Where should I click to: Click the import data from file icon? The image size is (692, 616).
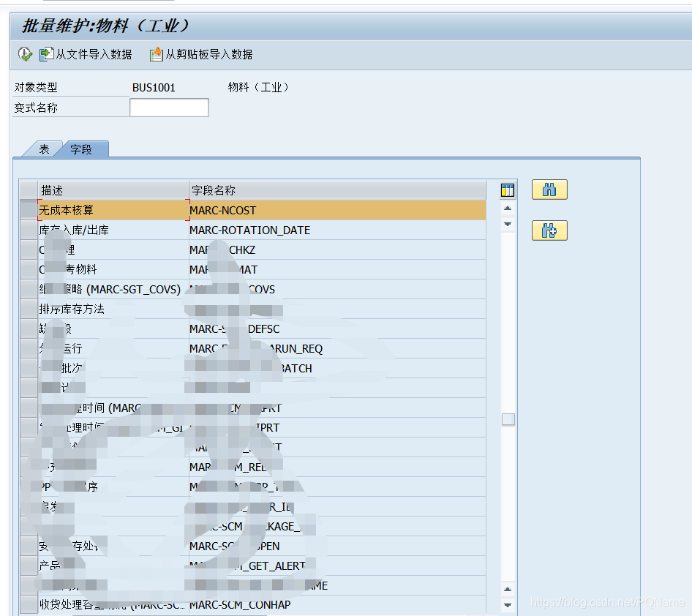tap(46, 54)
